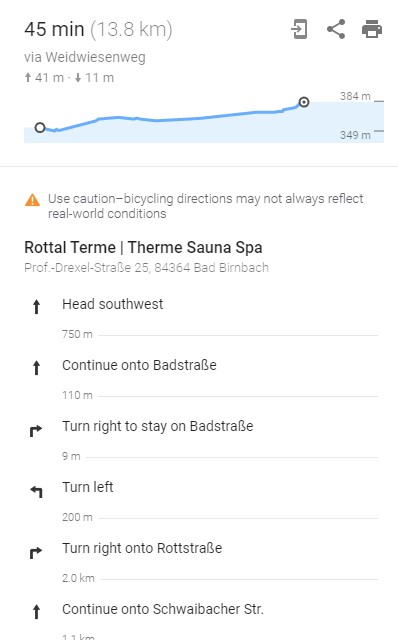398x640 pixels.
Task: Click the right-turn arrow for staying on Badstraße
Action: click(x=36, y=430)
